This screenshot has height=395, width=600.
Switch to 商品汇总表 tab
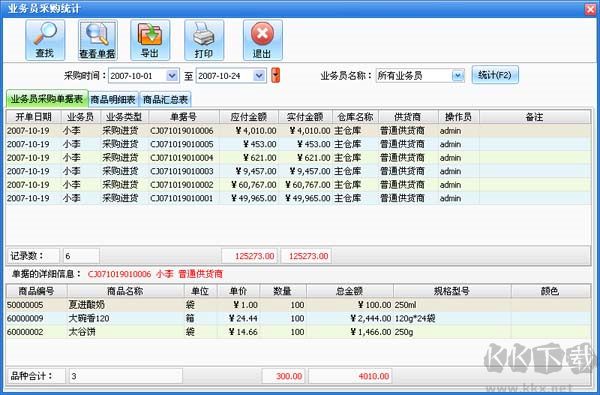[x=165, y=100]
